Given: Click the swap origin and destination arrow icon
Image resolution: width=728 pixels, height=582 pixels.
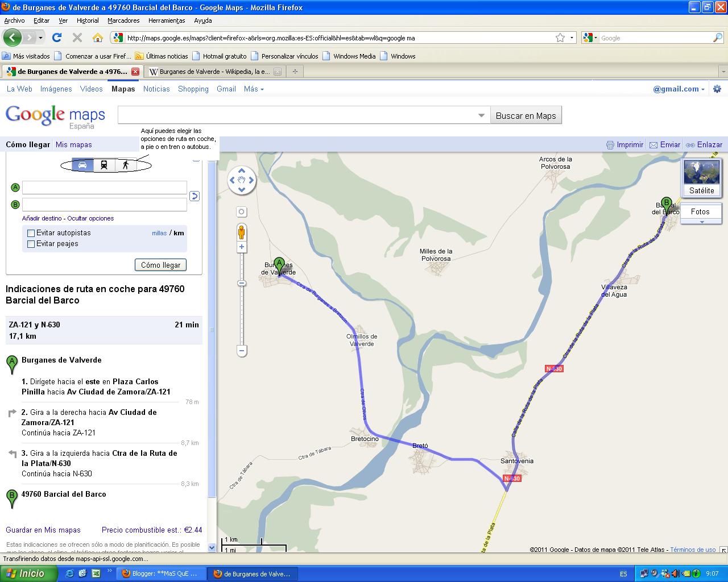Looking at the screenshot, I should click(195, 196).
